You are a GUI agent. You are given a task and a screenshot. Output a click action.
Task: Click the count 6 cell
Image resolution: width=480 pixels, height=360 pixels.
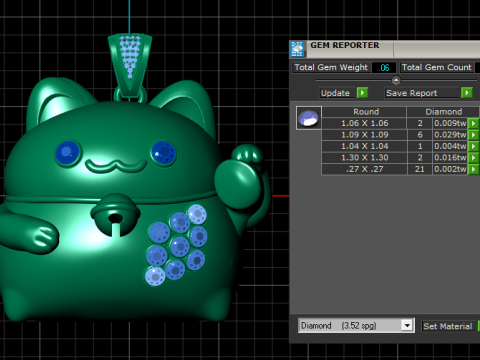(420, 135)
